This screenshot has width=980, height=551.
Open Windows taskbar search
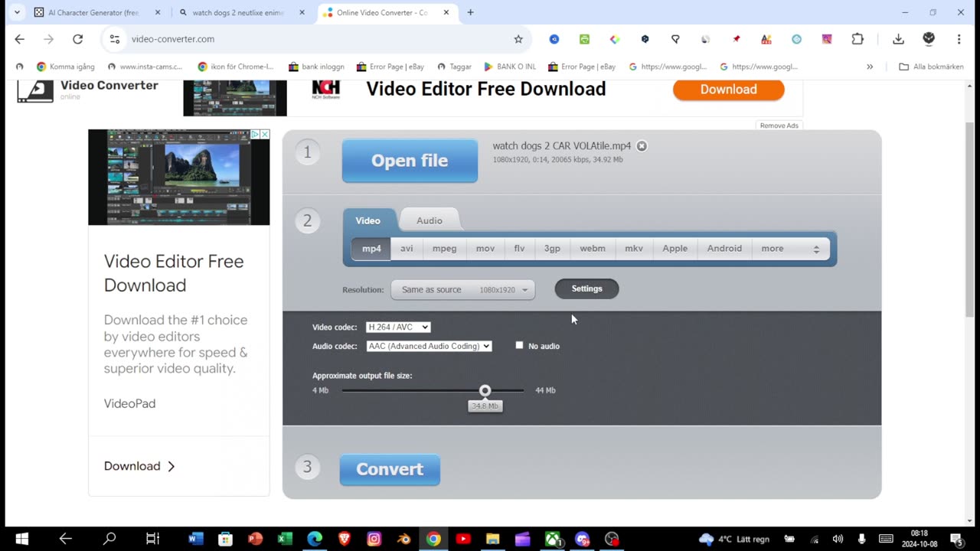click(109, 539)
